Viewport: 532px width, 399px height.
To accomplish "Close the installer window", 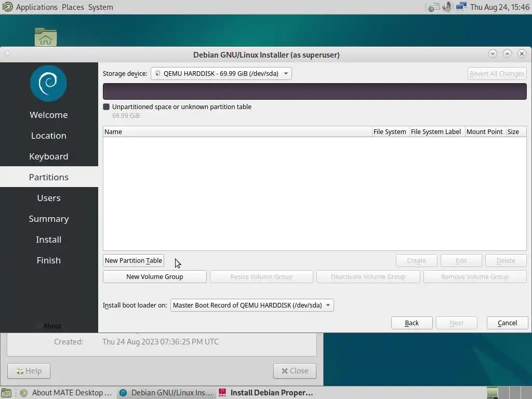I will coord(522,54).
